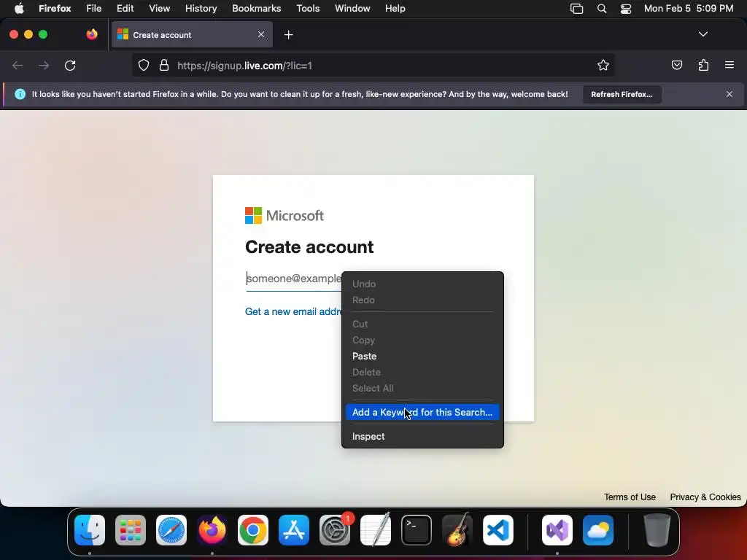Open Control Center in menu bar
Image resolution: width=747 pixels, height=560 pixels.
625,9
